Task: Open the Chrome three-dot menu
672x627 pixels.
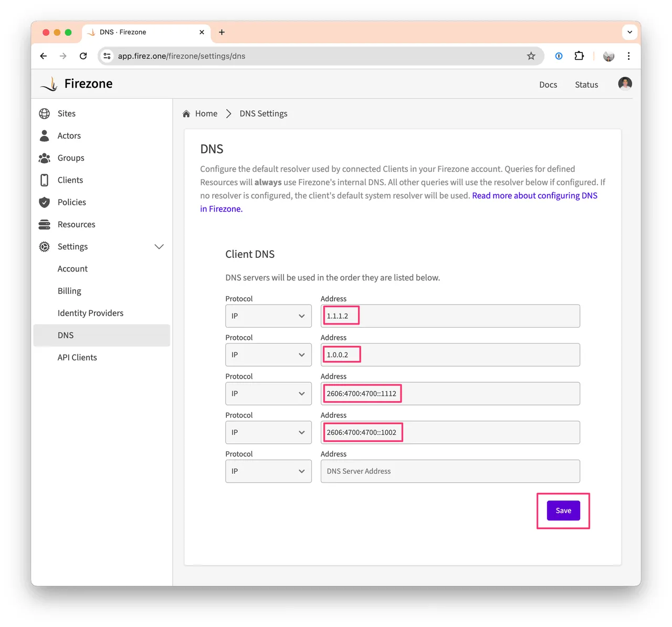Action: click(628, 56)
